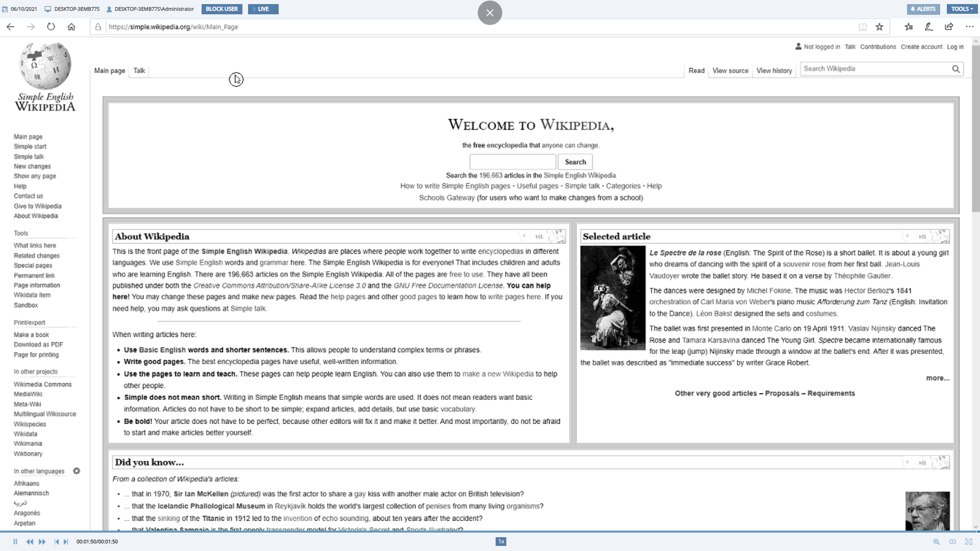Open the Share icon in browser toolbar
980x551 pixels.
(949, 27)
